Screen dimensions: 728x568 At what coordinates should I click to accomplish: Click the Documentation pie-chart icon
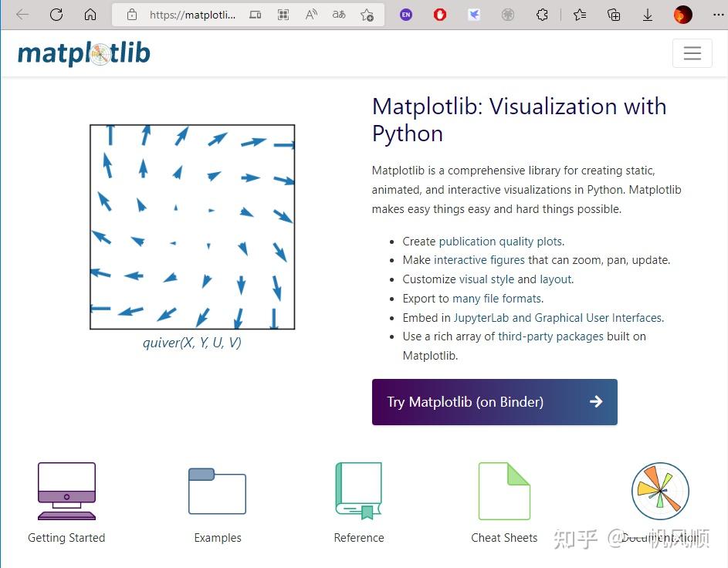[660, 491]
